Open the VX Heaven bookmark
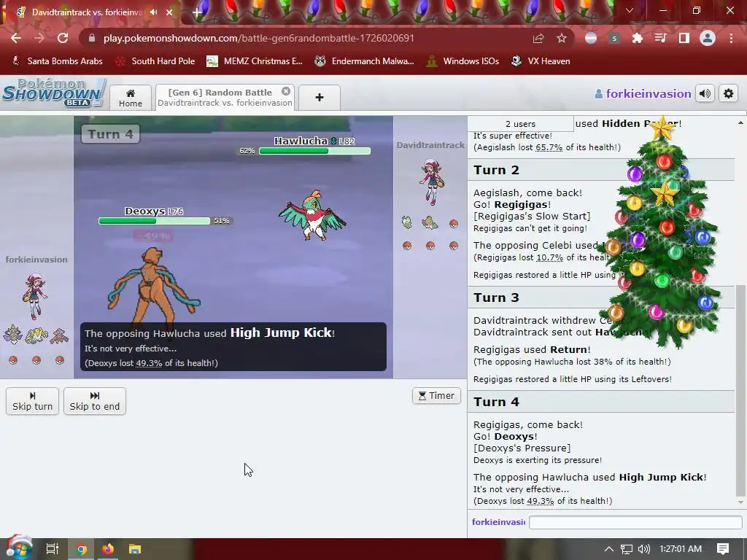The height and width of the screenshot is (560, 747). [x=541, y=61]
